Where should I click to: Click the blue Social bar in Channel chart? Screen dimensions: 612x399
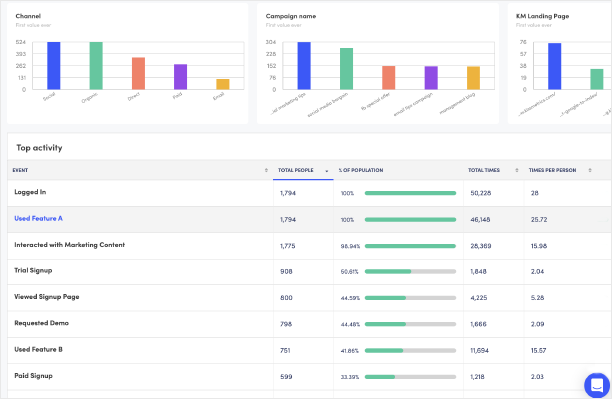tap(54, 66)
